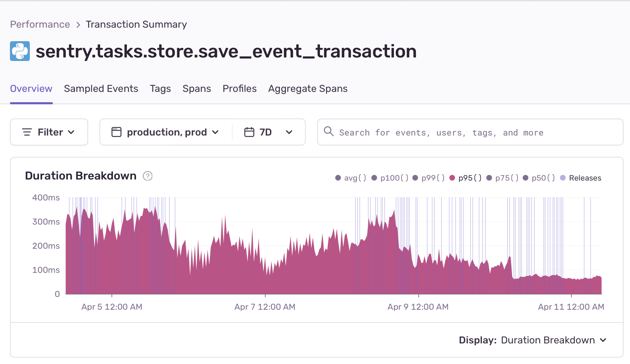The height and width of the screenshot is (364, 630).
Task: Click the 100ms y-axis label
Action: point(46,270)
